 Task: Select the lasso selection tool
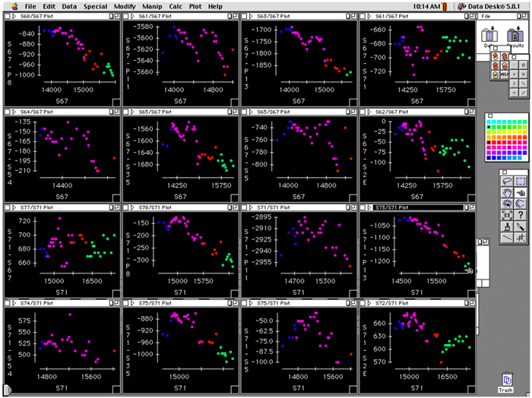click(x=506, y=182)
